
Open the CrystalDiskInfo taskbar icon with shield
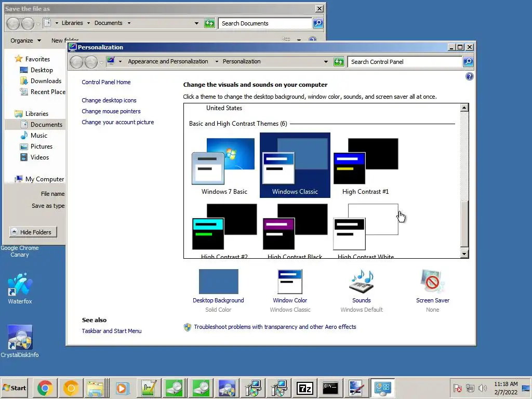(227, 388)
